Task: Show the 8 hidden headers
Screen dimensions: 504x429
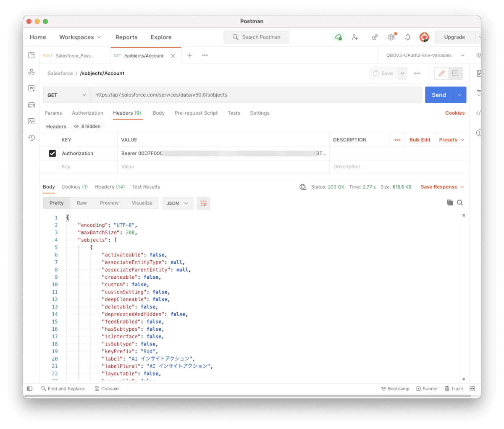Action: tap(87, 126)
